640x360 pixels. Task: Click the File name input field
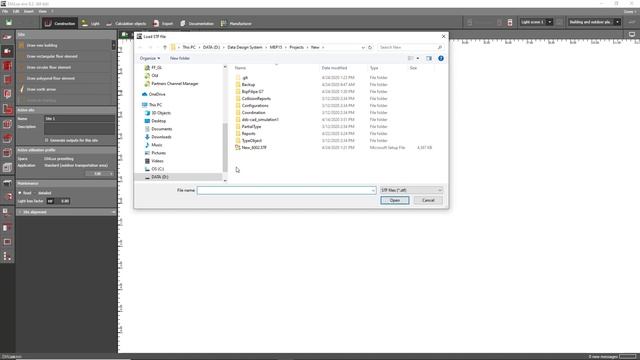(x=286, y=190)
